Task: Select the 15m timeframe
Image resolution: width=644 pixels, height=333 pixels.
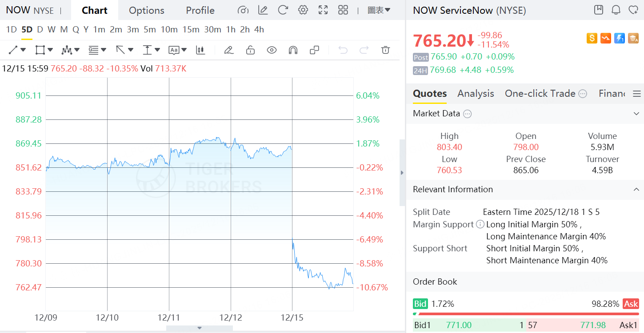Action: (x=191, y=30)
